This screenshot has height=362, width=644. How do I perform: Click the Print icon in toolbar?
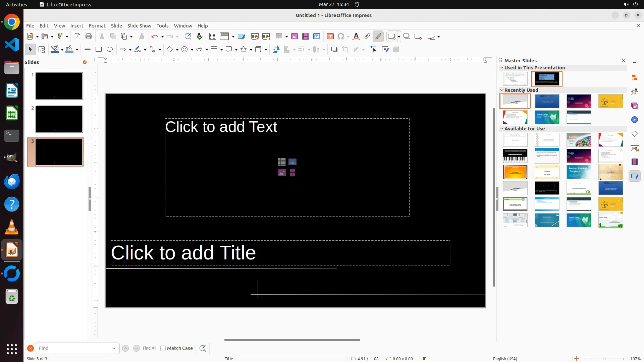89,37
